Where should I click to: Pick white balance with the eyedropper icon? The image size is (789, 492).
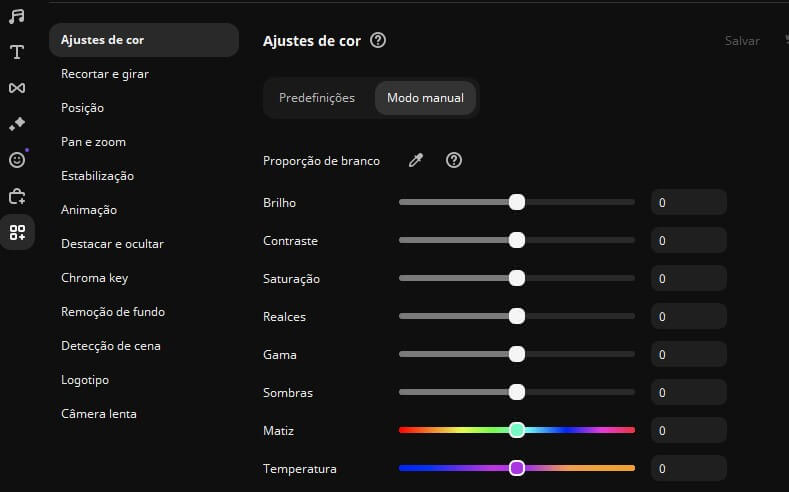[x=416, y=161]
